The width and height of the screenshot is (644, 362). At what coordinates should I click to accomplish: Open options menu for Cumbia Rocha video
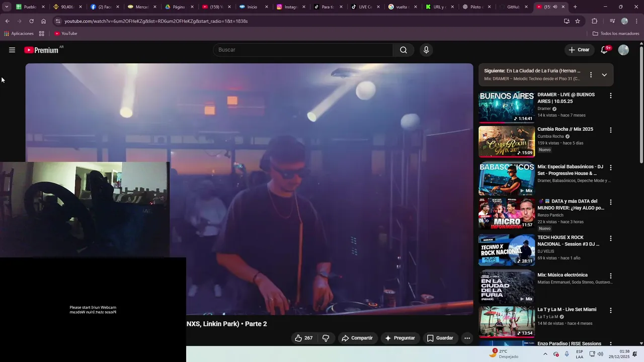(x=611, y=130)
